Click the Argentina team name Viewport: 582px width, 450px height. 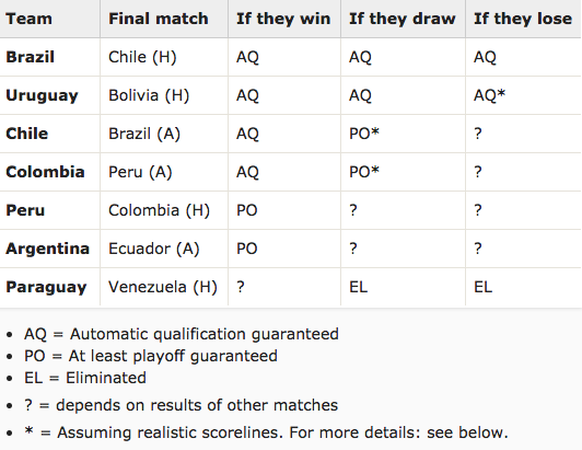tap(48, 248)
